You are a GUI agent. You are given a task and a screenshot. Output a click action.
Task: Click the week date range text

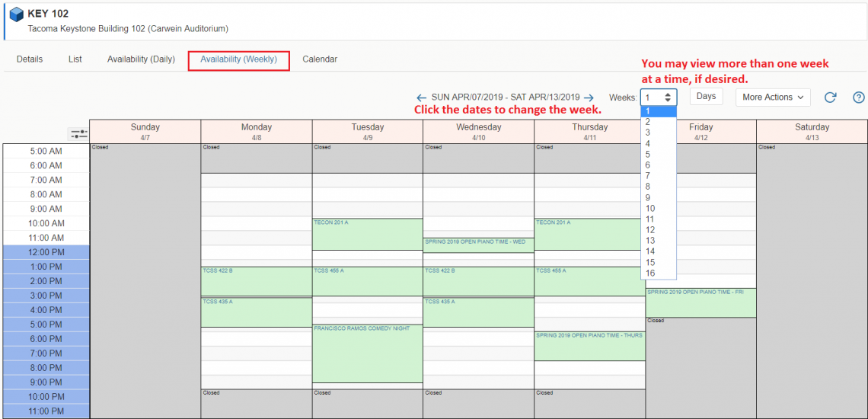[x=505, y=98]
